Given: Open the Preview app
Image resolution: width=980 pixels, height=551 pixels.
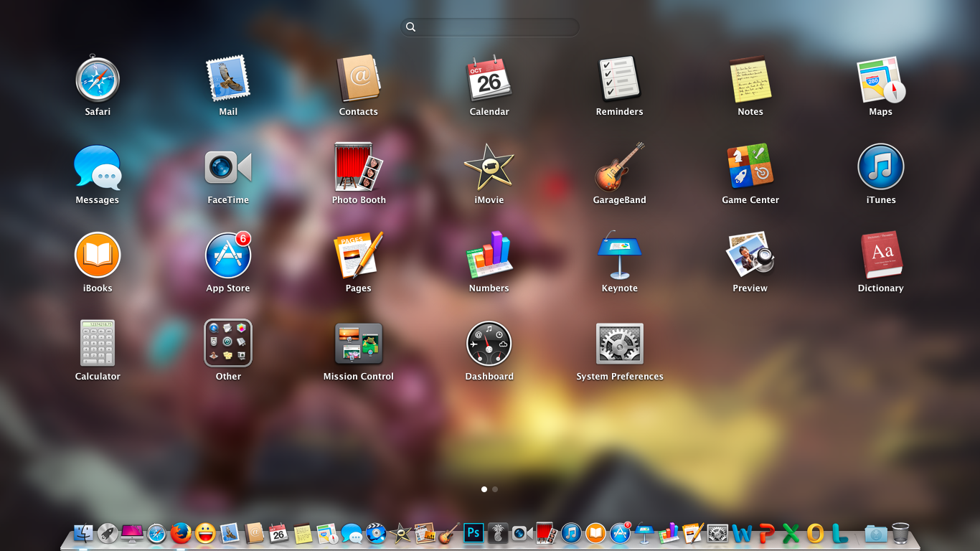Looking at the screenshot, I should tap(750, 254).
